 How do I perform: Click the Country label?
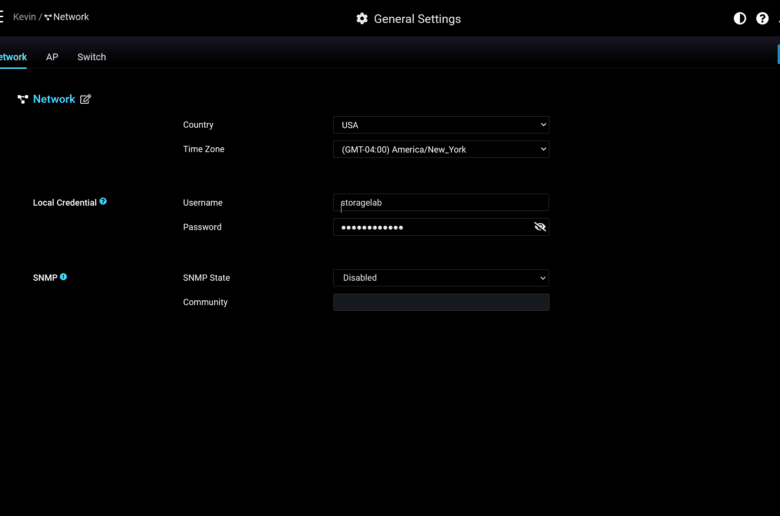(198, 125)
